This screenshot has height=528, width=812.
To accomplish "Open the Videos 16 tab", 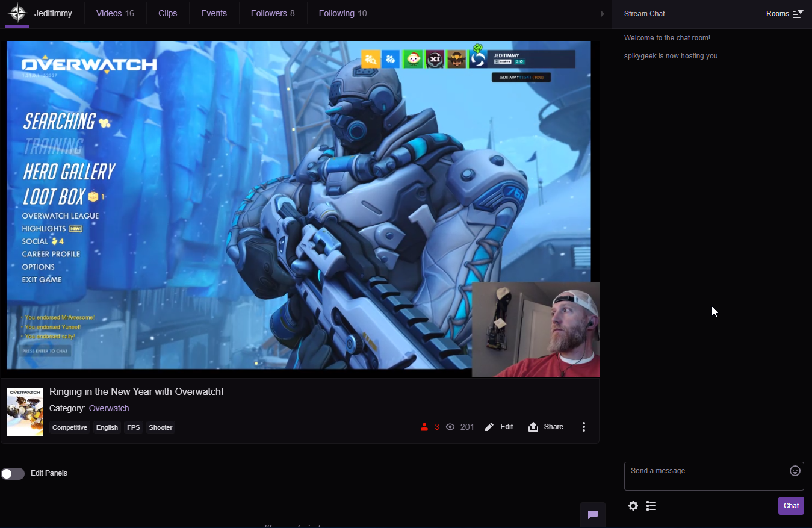I will click(115, 13).
